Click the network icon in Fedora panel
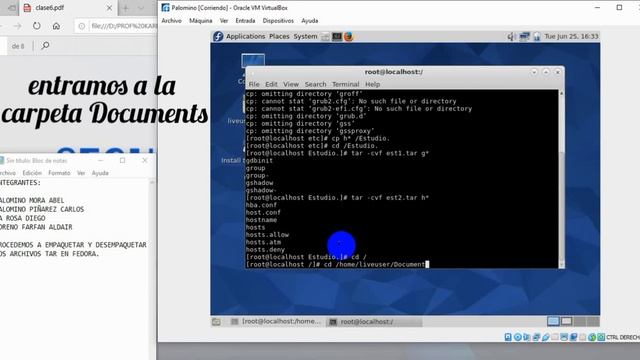 point(524,37)
